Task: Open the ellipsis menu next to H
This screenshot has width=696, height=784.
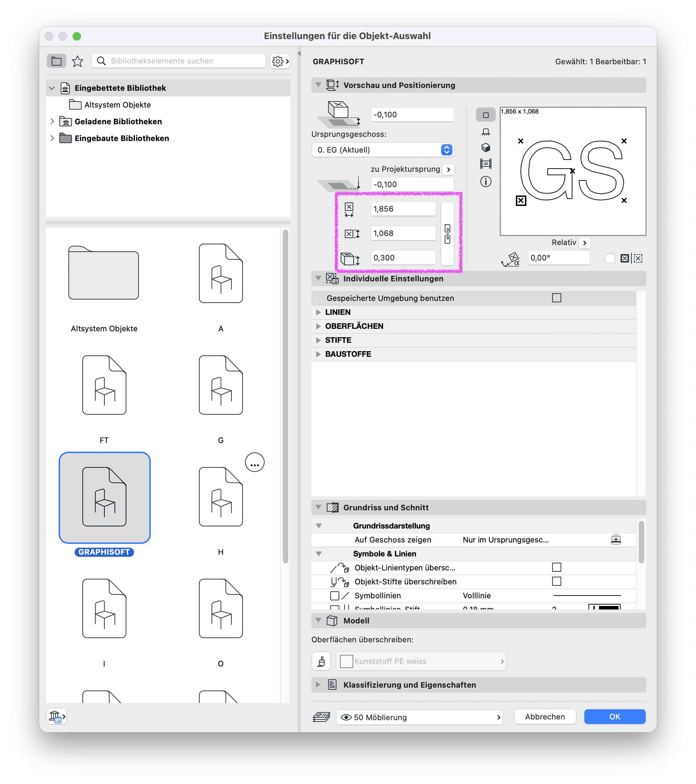Action: [254, 463]
